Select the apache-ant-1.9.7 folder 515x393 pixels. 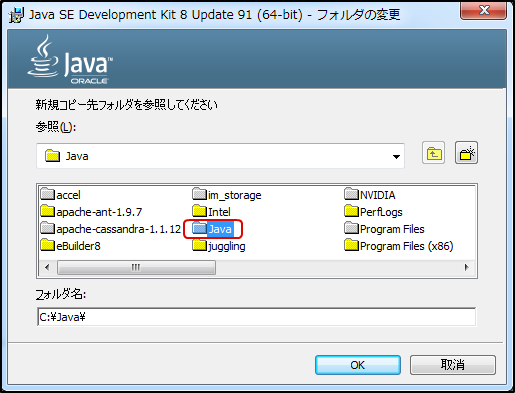[x=91, y=212]
